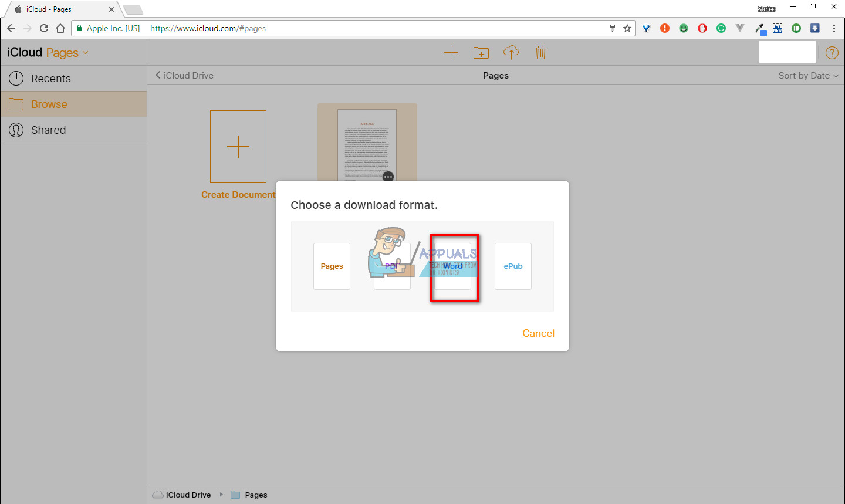Click the Shared person icon
Image resolution: width=845 pixels, height=504 pixels.
16,130
